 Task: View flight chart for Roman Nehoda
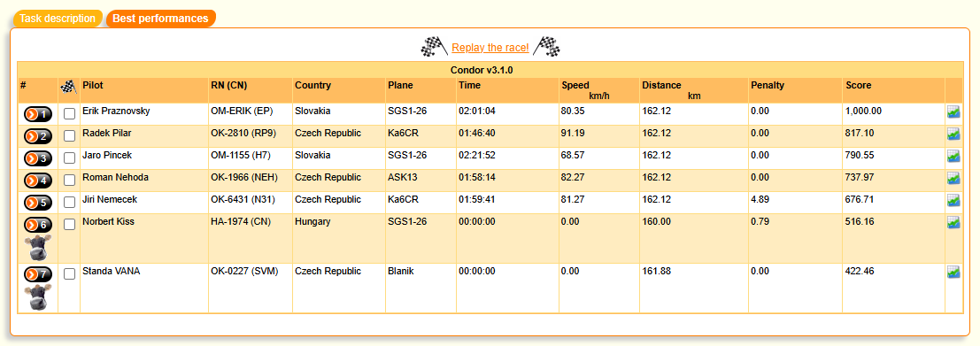953,178
